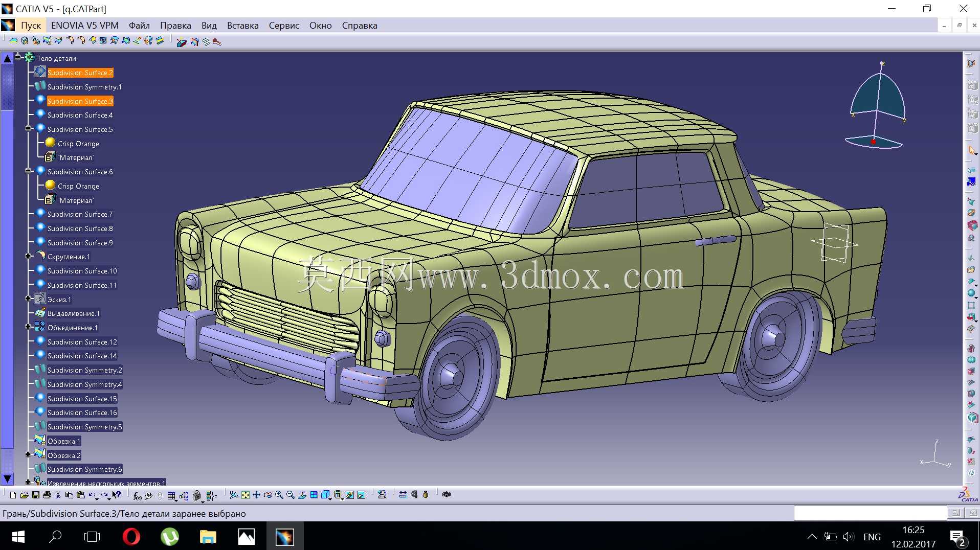Click the sphere primitive icon in right toolbar

click(971, 293)
